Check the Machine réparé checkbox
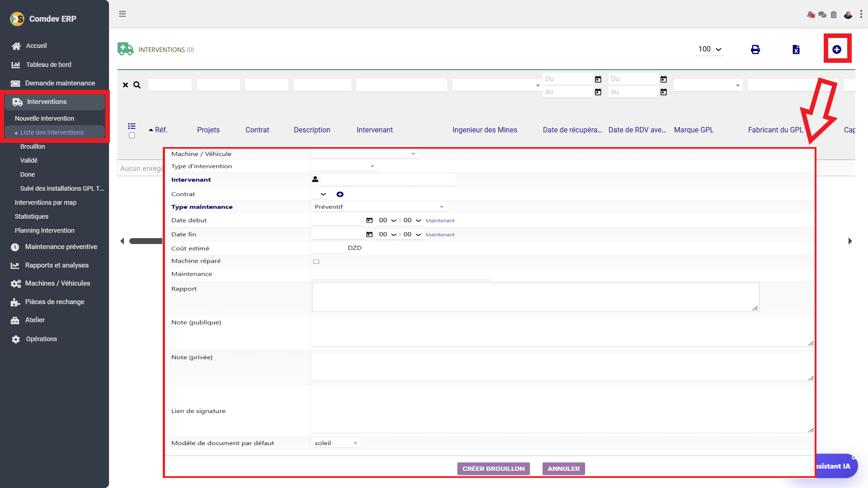The height and width of the screenshot is (488, 868). click(x=316, y=262)
